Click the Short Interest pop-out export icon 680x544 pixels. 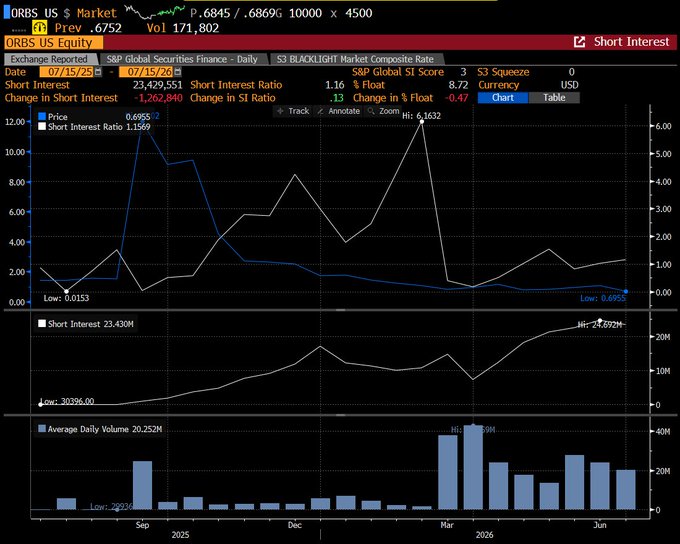pyautogui.click(x=579, y=42)
